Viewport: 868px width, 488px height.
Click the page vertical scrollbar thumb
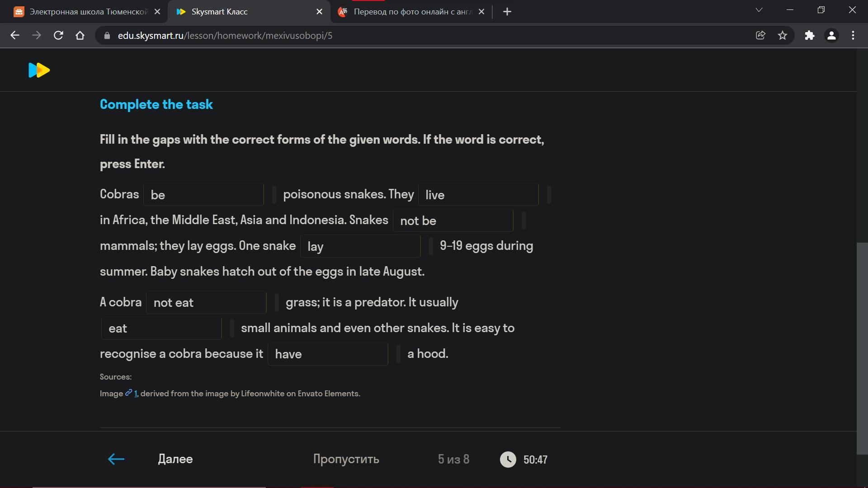pos(862,348)
